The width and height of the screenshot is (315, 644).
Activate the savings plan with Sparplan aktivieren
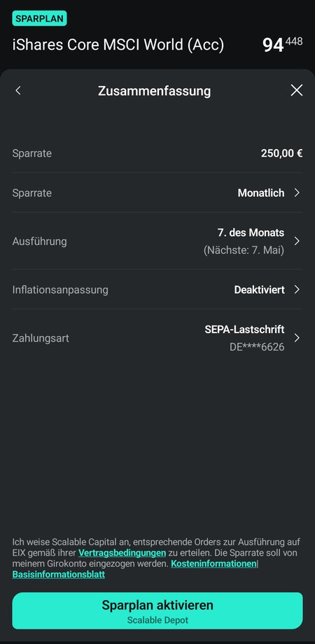pos(157,610)
